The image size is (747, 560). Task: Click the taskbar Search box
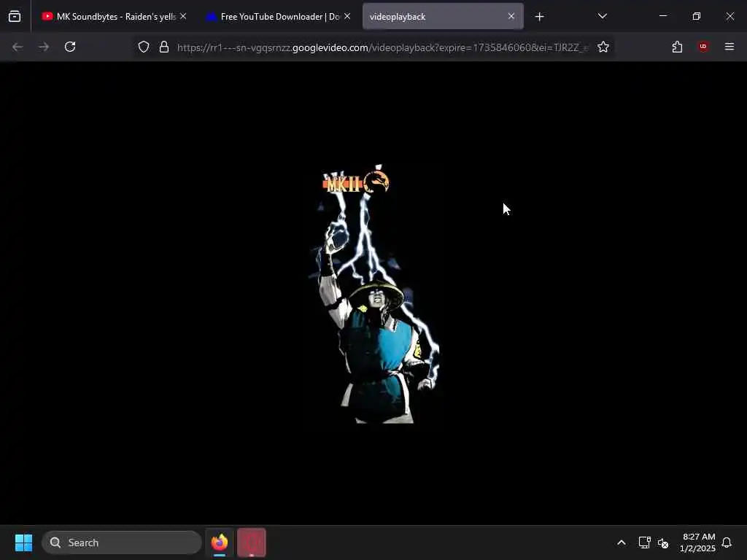click(x=122, y=542)
